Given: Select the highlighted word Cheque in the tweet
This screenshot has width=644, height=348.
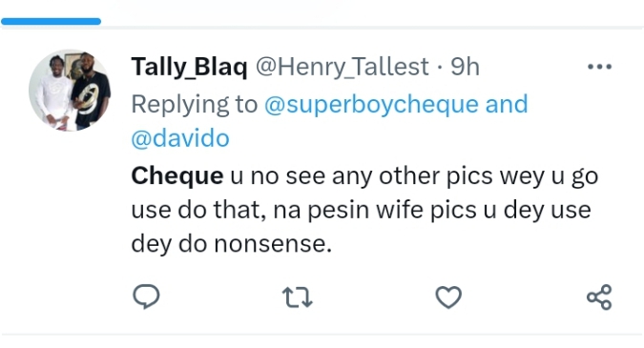Looking at the screenshot, I should tap(177, 176).
